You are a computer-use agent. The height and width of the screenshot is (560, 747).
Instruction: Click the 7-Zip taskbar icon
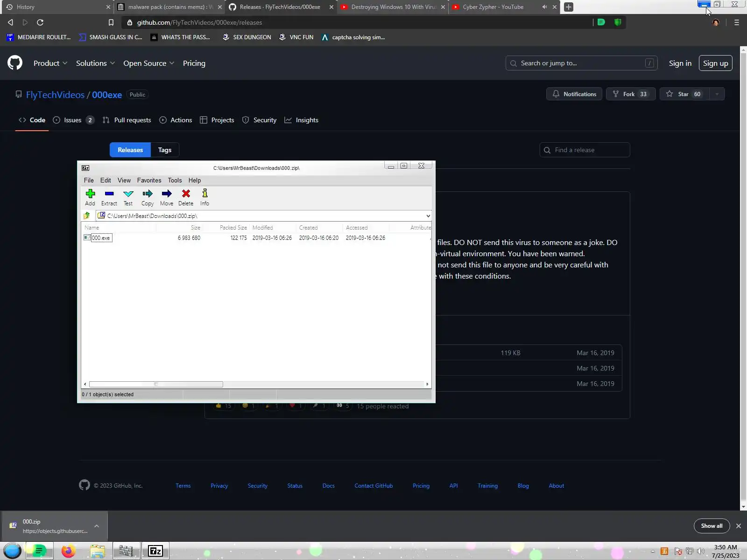155,551
